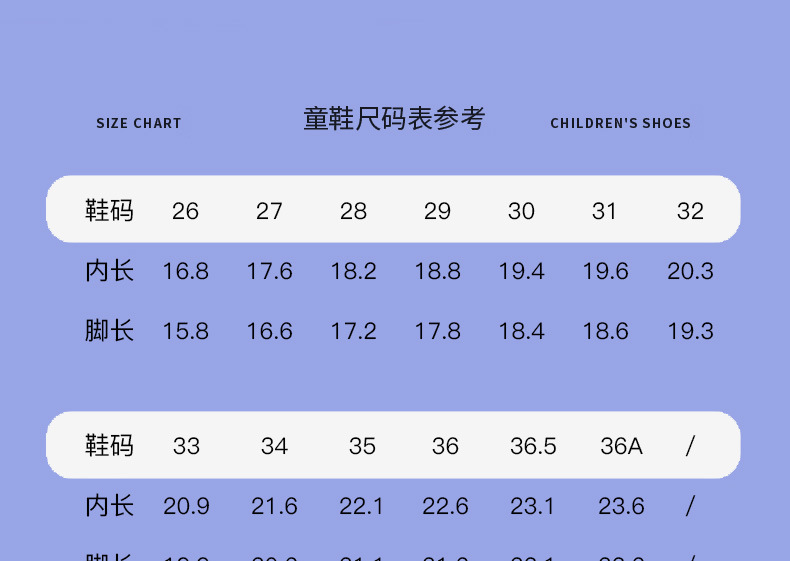Click foot length value 17.2
This screenshot has height=561, width=790.
pos(353,331)
